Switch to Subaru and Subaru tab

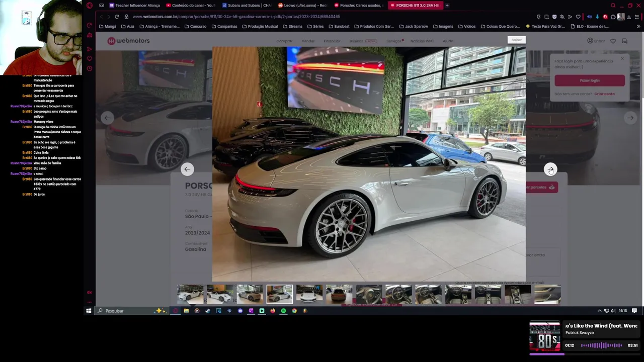[x=247, y=5]
